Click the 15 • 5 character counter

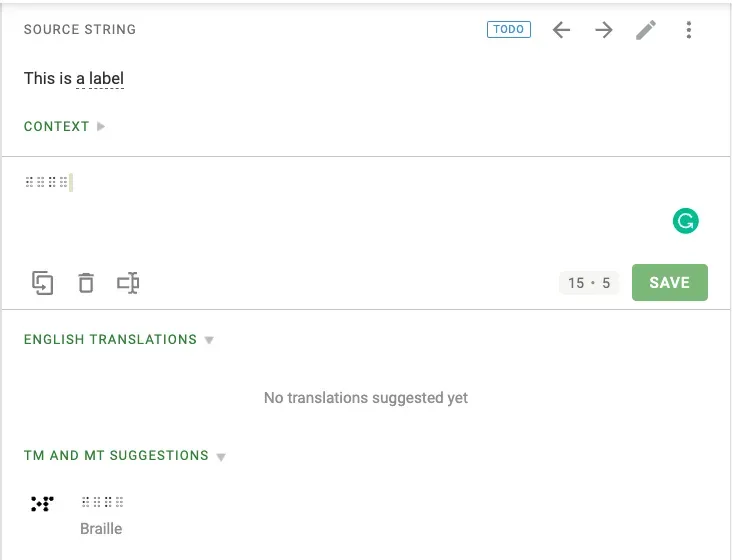pyautogui.click(x=589, y=283)
